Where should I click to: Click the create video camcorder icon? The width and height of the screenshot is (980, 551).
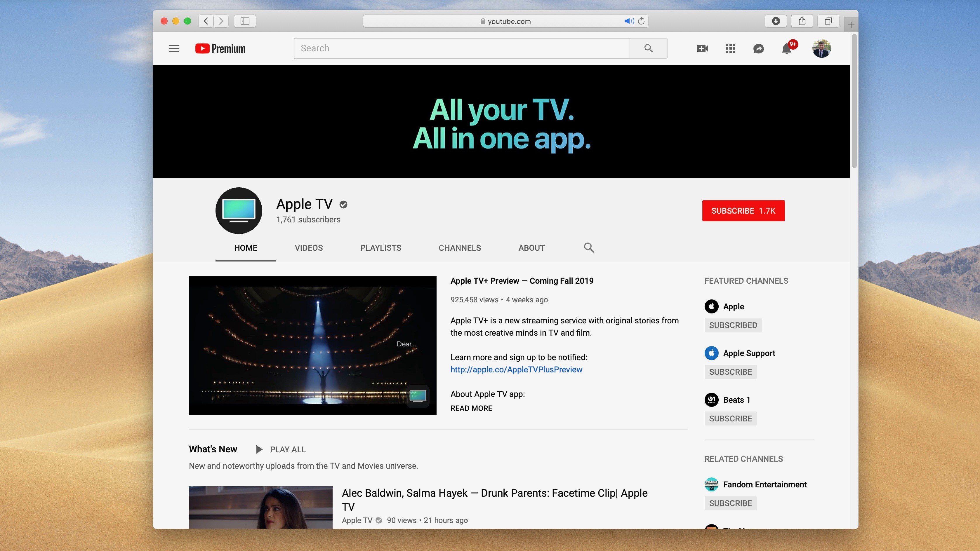coord(702,48)
